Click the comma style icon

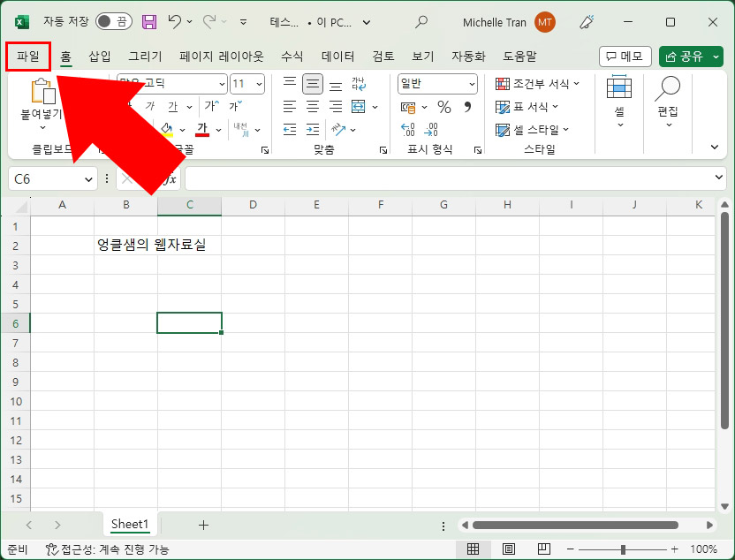tap(467, 107)
